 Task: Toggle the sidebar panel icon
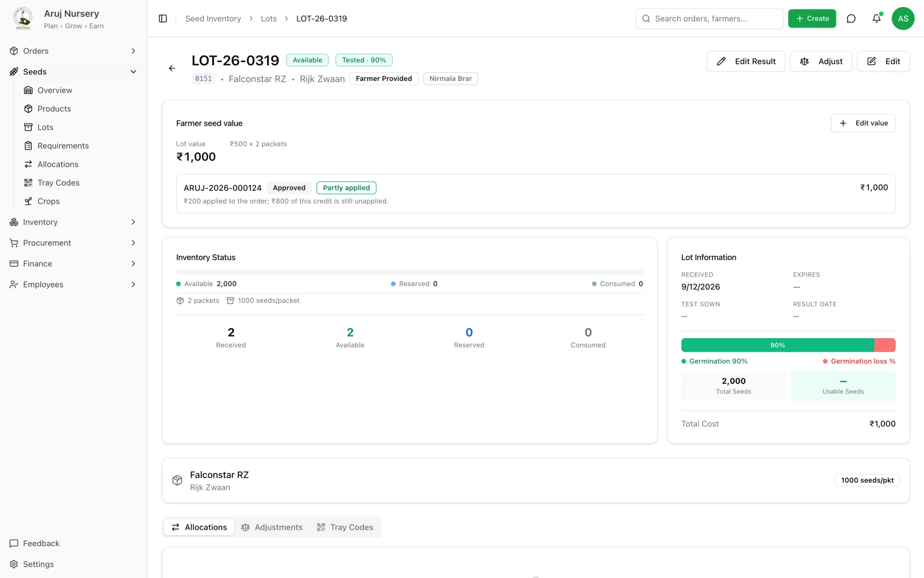163,18
